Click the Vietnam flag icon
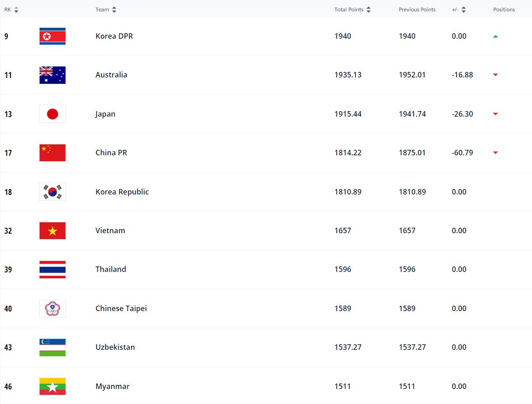Image resolution: width=532 pixels, height=404 pixels. point(52,230)
